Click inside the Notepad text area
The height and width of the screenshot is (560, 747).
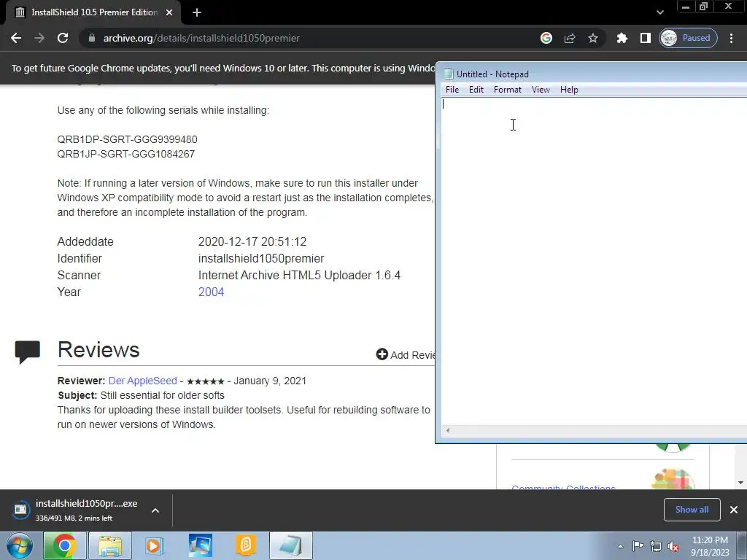[594, 261]
